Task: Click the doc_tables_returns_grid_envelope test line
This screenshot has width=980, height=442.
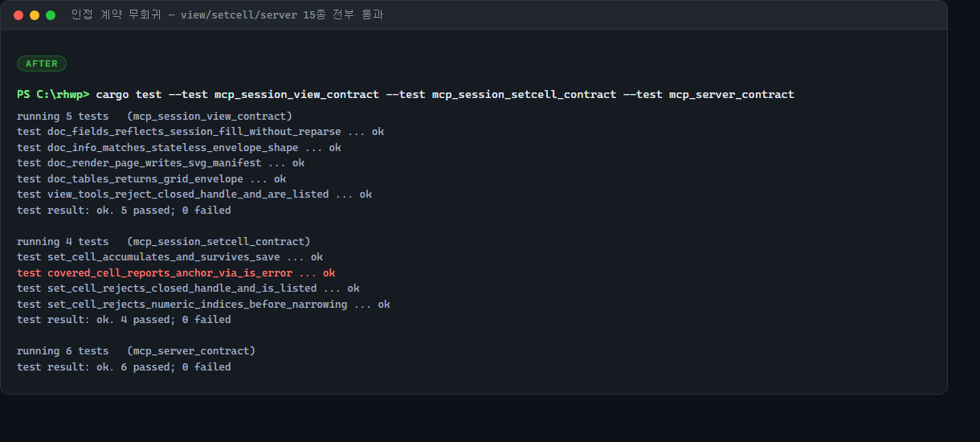Action: (152, 179)
